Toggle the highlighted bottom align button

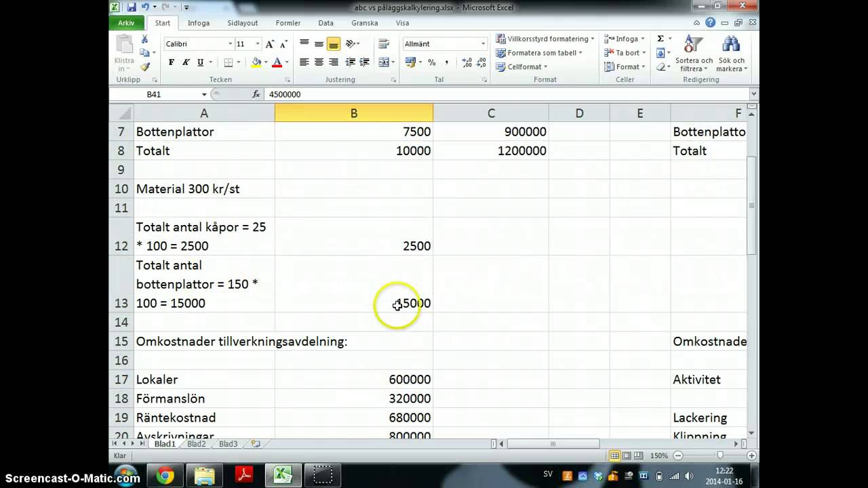pyautogui.click(x=333, y=44)
